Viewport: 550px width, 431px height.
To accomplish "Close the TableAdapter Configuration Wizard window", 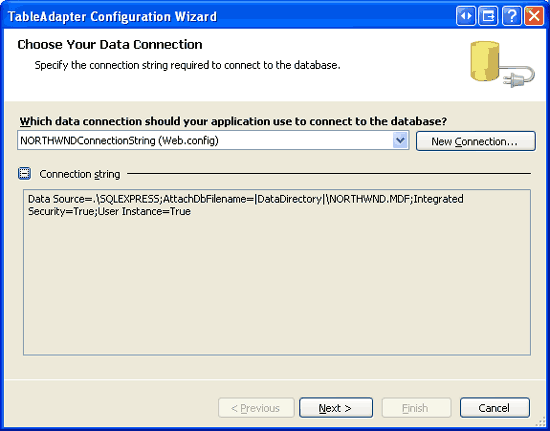I will tap(534, 16).
